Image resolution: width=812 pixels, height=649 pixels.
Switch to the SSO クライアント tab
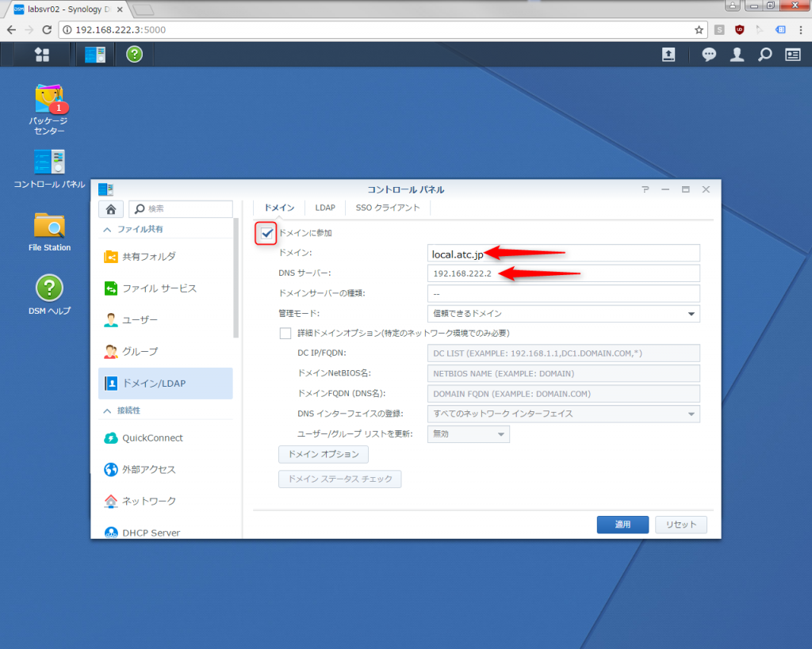tap(388, 208)
